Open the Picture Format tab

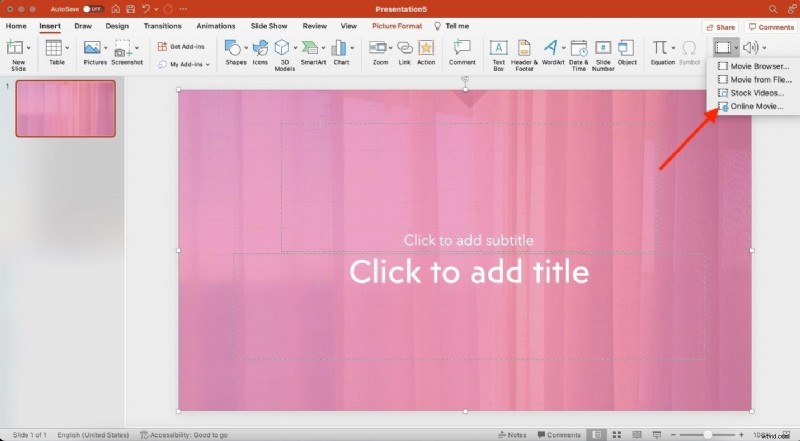point(397,26)
